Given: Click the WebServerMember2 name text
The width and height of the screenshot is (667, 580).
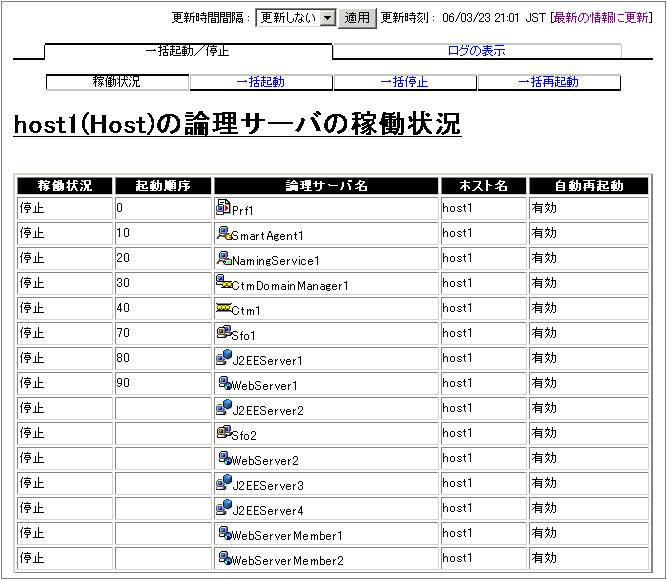Looking at the screenshot, I should [287, 561].
